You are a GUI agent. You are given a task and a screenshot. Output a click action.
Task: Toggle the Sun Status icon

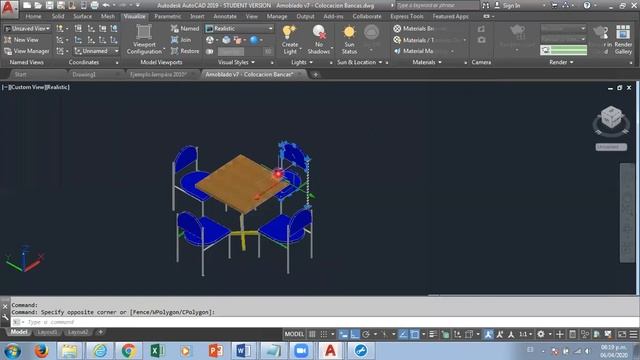click(x=349, y=32)
